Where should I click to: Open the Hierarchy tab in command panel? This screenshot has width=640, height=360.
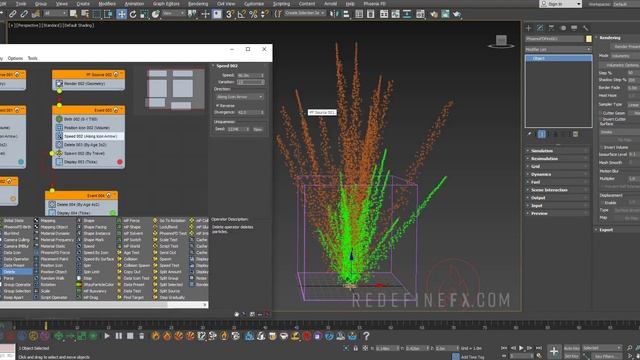tap(551, 28)
